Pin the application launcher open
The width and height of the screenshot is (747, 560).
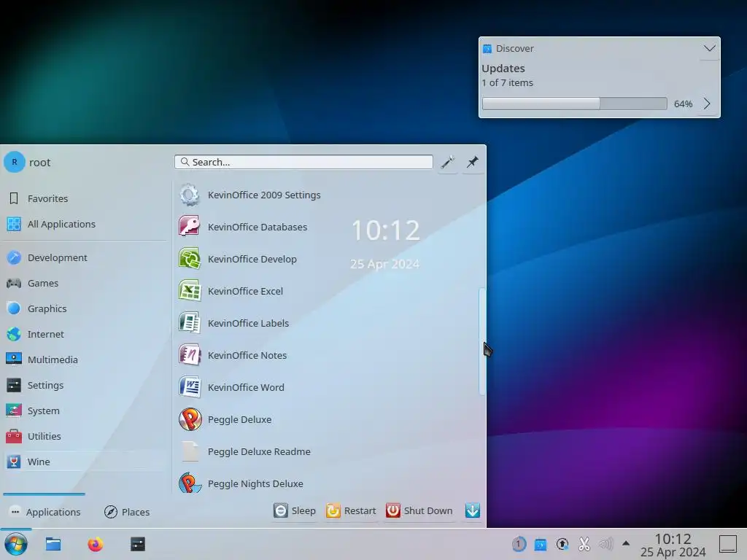(x=472, y=163)
